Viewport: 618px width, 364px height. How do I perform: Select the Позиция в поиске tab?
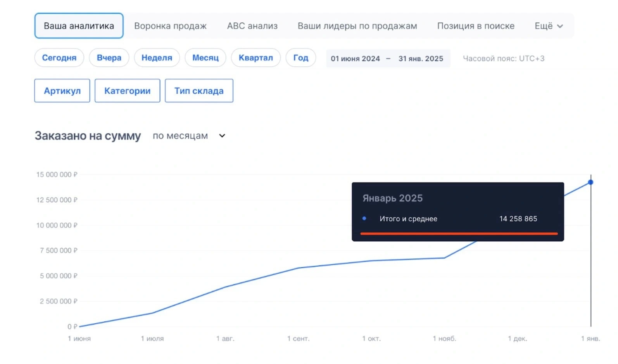476,26
